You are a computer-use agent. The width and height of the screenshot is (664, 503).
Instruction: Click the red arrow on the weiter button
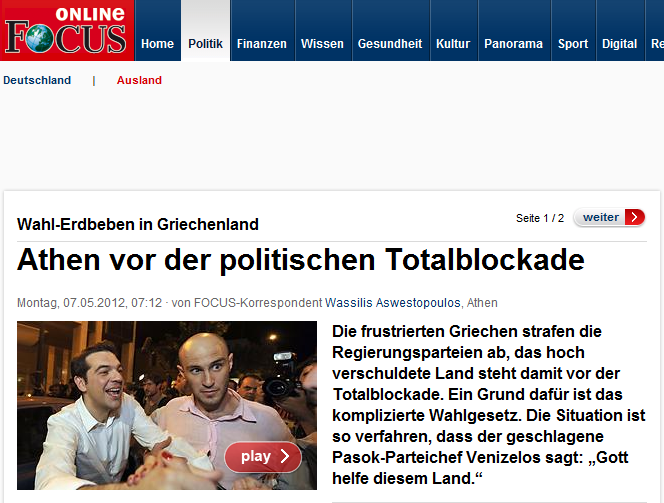634,217
